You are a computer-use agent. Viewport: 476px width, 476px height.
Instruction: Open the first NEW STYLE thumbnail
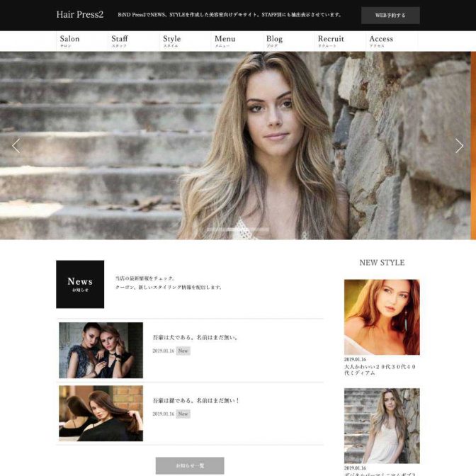382,317
